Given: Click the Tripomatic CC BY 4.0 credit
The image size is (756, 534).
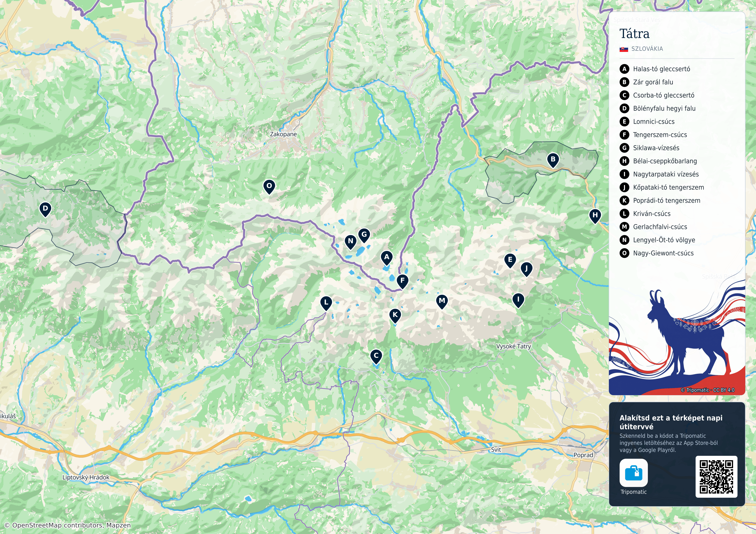Looking at the screenshot, I should 708,390.
